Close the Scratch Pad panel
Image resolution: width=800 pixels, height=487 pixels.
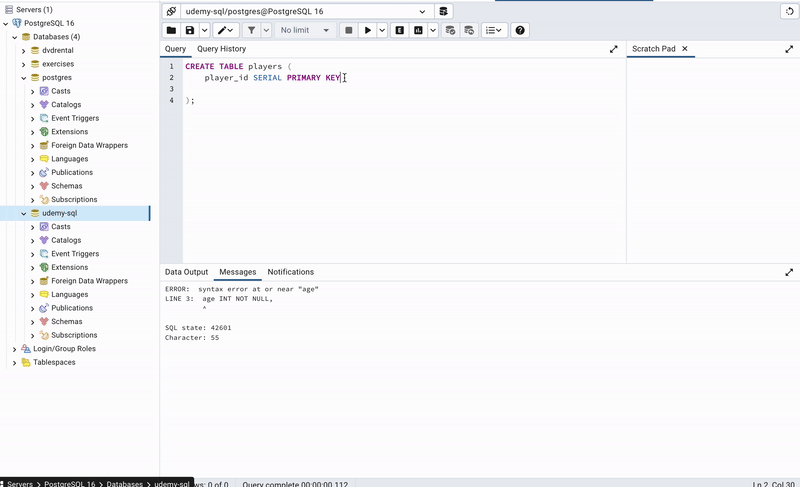coord(685,48)
